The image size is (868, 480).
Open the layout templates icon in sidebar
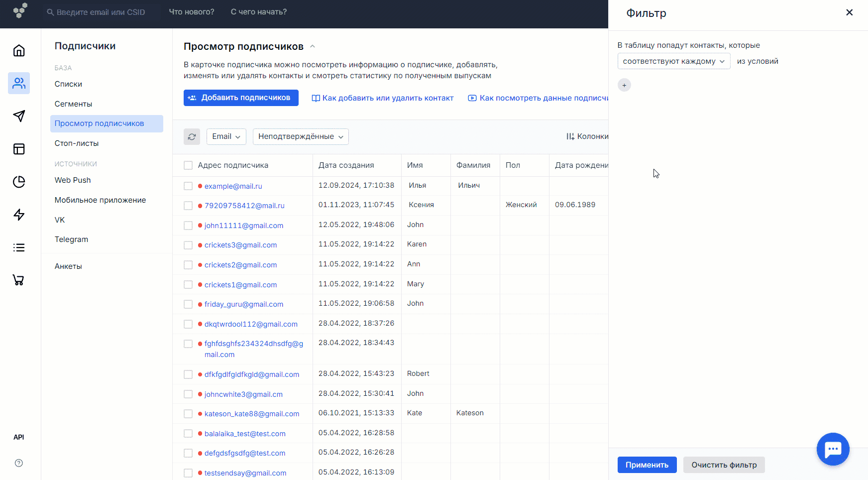coord(19,149)
